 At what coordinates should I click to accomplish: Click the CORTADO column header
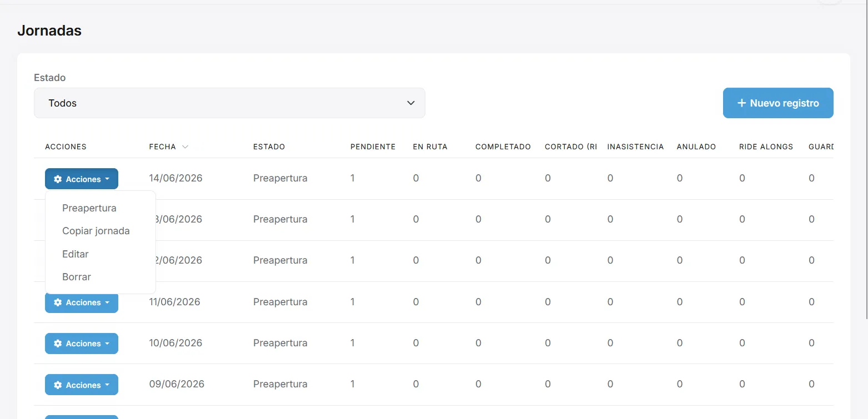pos(571,147)
